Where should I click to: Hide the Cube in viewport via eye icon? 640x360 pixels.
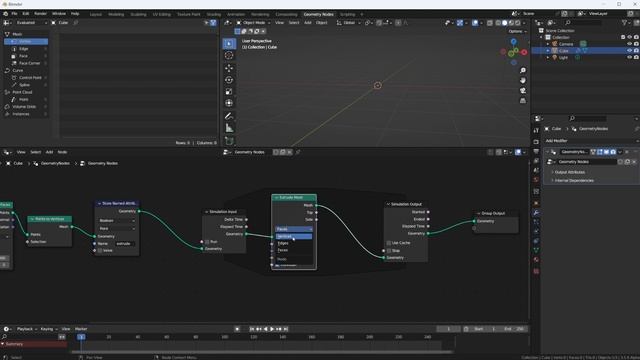tap(629, 51)
